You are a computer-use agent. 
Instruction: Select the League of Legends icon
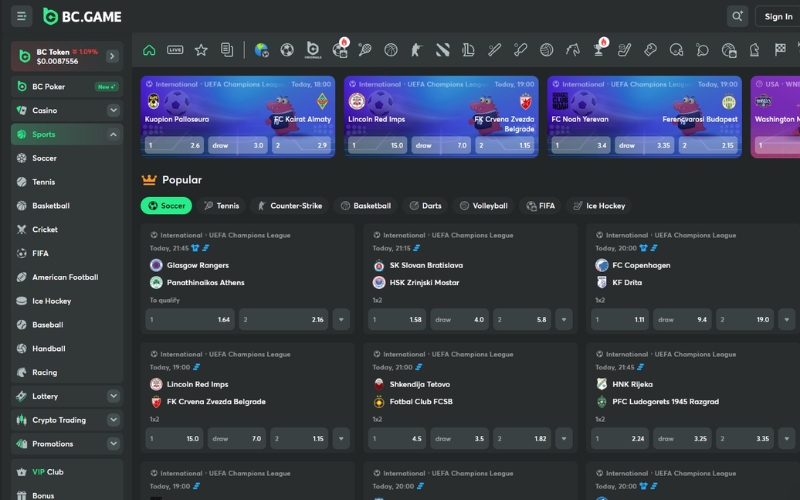(x=468, y=50)
